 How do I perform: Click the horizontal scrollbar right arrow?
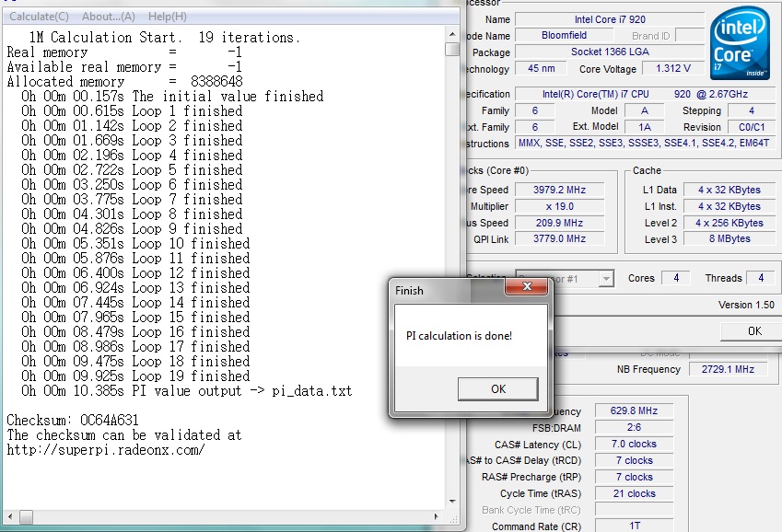[x=437, y=516]
